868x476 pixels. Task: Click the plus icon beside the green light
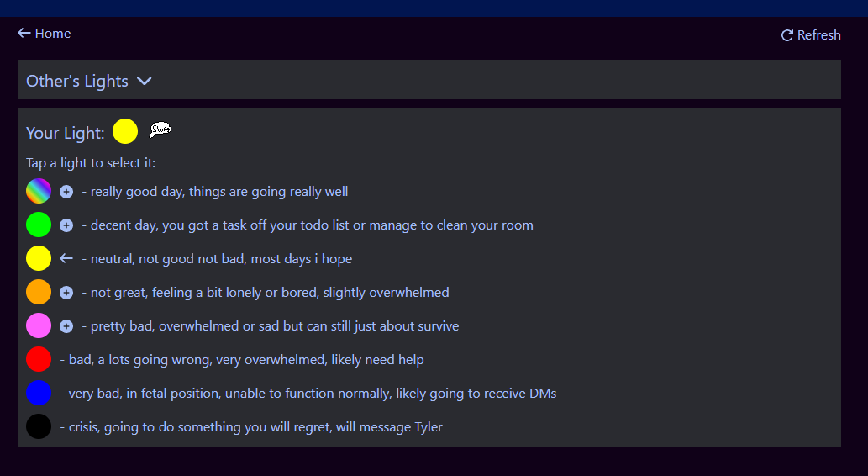coord(66,225)
